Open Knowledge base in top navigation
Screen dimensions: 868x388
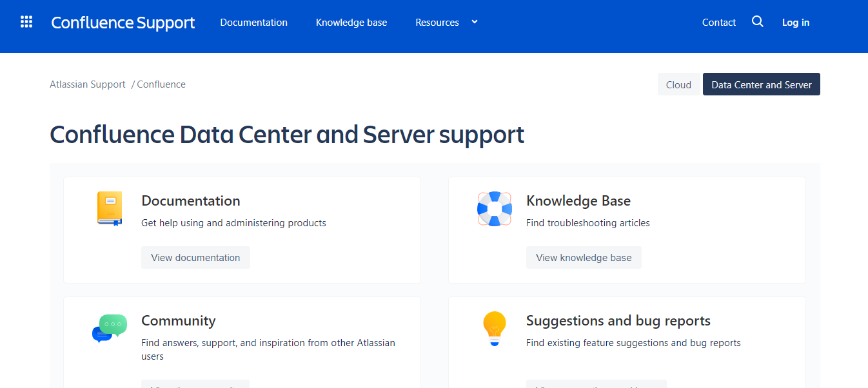(x=351, y=23)
